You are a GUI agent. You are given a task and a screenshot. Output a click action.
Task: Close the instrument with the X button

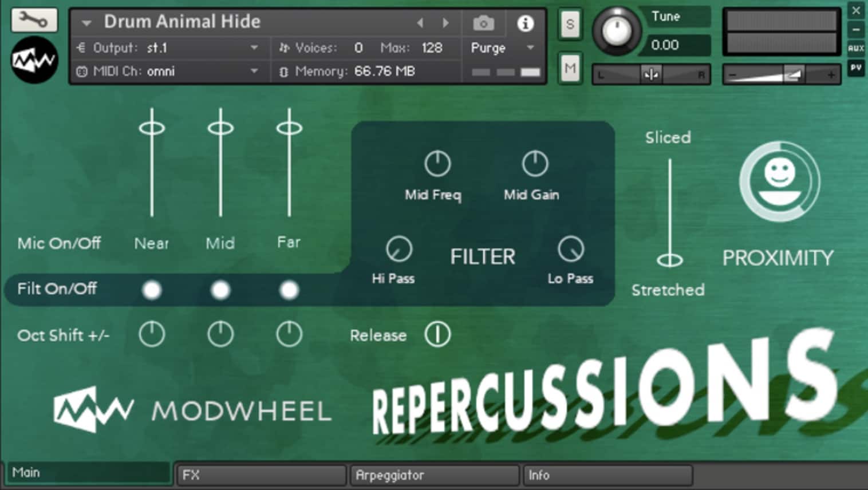[x=856, y=10]
